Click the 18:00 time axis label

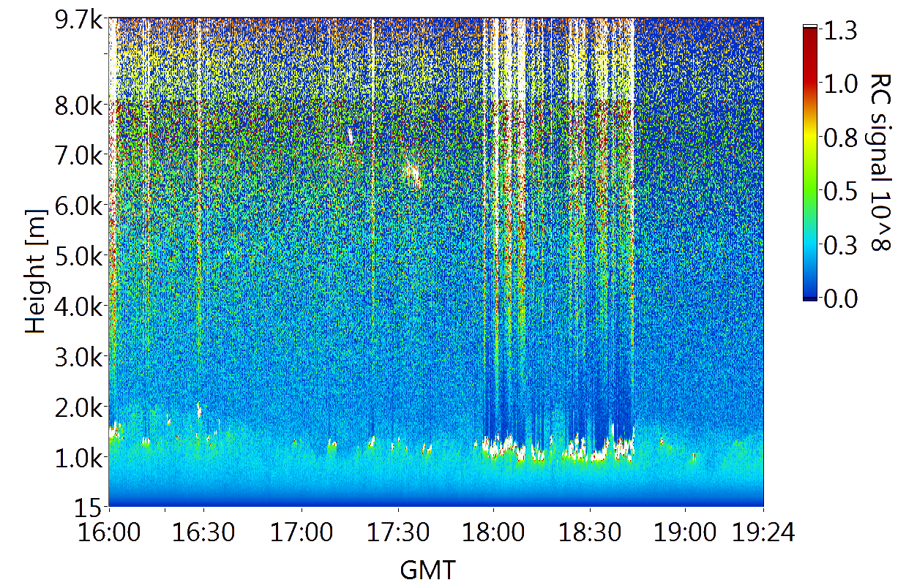coord(493,532)
